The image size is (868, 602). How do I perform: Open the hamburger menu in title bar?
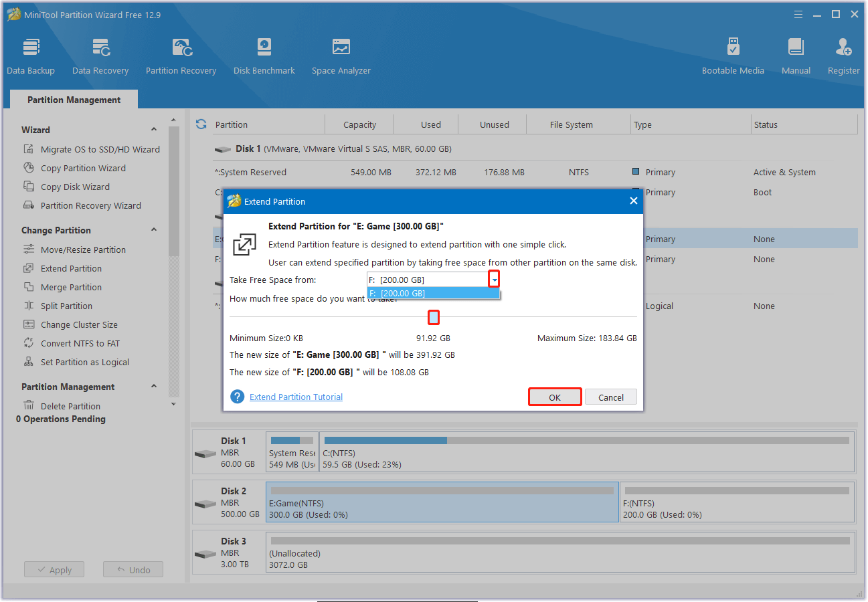click(798, 14)
